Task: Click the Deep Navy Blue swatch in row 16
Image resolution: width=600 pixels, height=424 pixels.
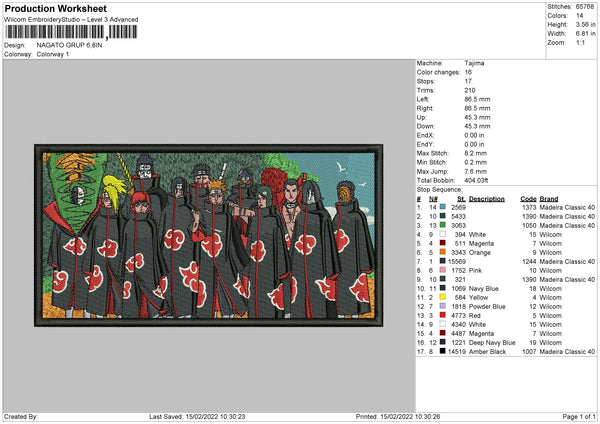Action: [x=443, y=342]
